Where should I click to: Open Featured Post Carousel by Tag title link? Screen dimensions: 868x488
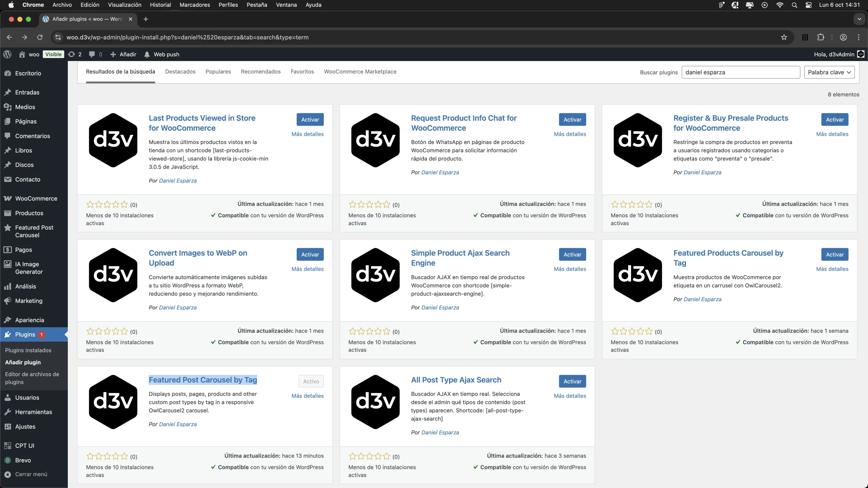203,380
